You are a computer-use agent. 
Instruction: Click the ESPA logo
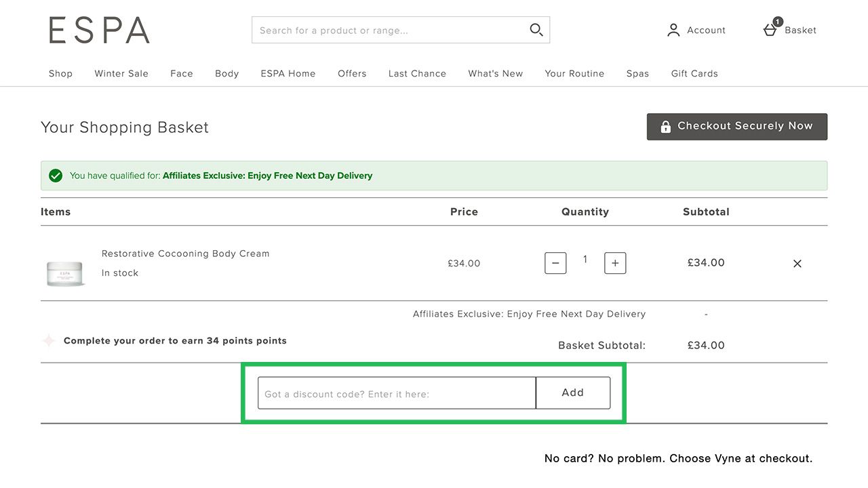[99, 30]
